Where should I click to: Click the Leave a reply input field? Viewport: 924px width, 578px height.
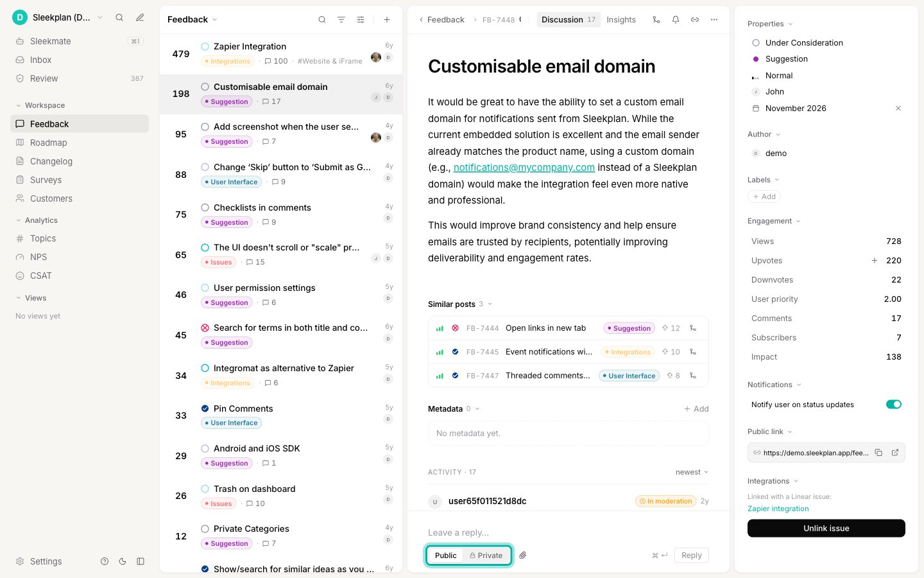pos(569,533)
